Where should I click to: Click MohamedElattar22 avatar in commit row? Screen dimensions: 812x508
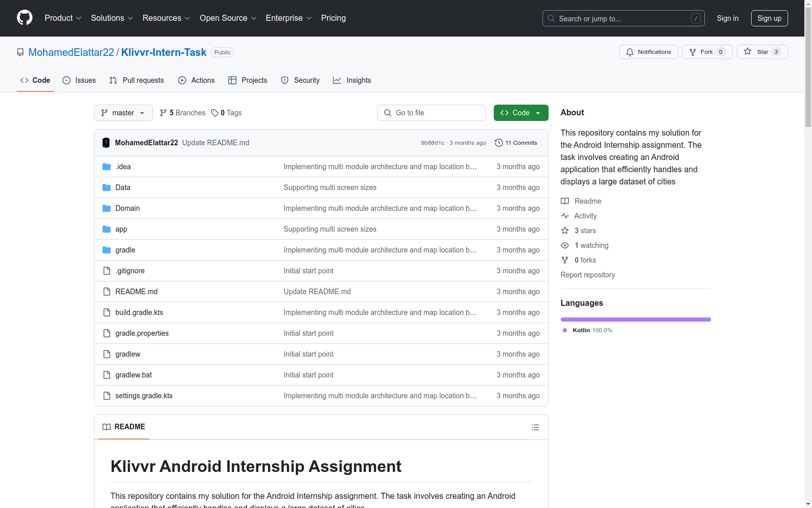[106, 143]
